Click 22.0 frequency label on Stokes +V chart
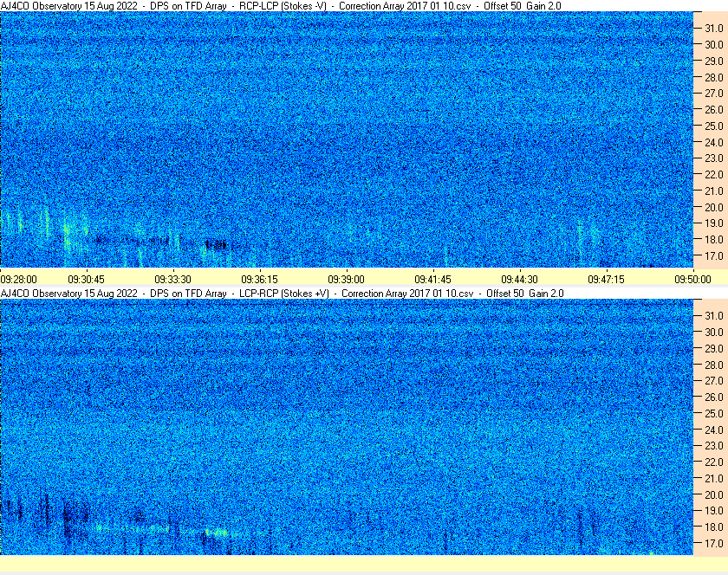 click(x=714, y=462)
